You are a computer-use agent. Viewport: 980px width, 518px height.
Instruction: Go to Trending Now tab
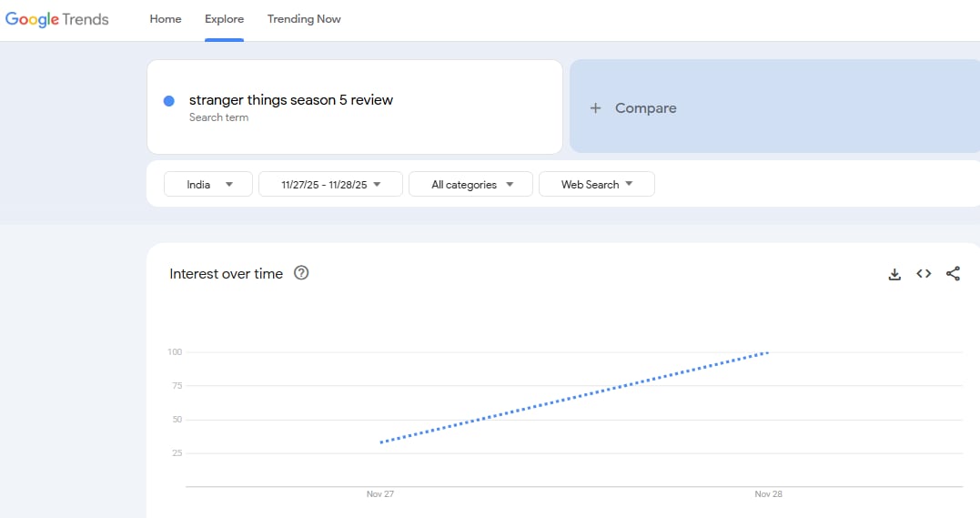point(304,19)
